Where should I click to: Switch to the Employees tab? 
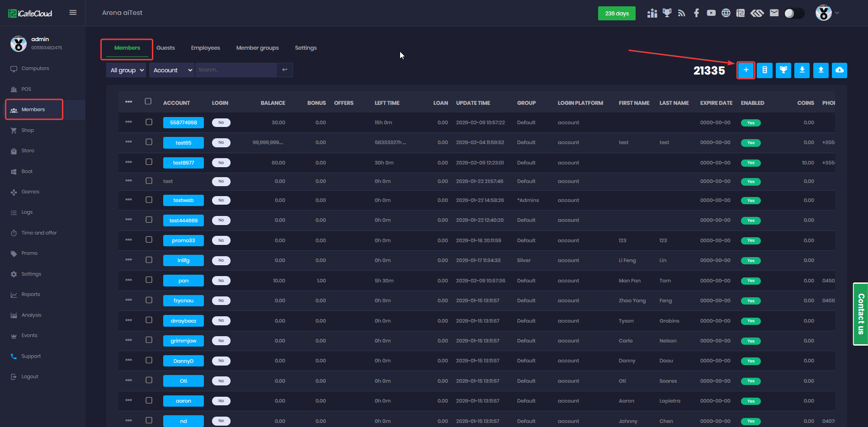[x=205, y=48]
